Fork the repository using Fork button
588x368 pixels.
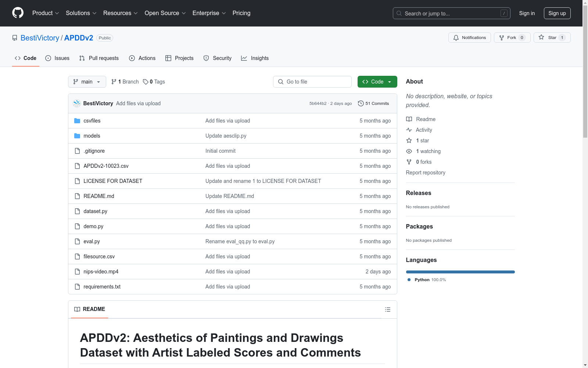click(512, 38)
